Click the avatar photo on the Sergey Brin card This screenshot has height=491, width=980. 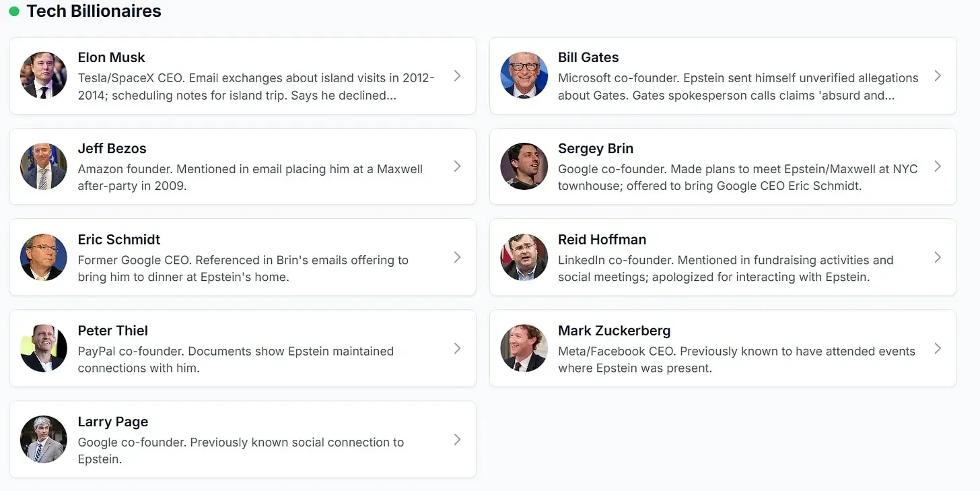point(524,166)
